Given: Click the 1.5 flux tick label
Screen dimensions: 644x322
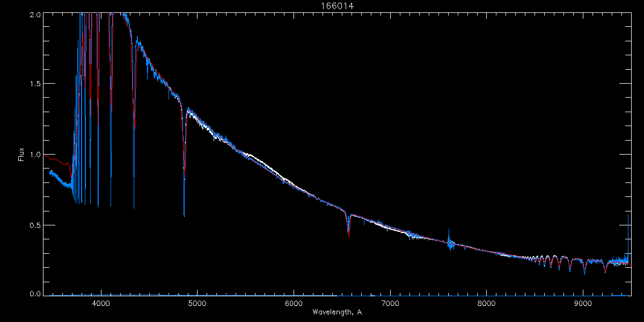Looking at the screenshot, I should [x=35, y=84].
